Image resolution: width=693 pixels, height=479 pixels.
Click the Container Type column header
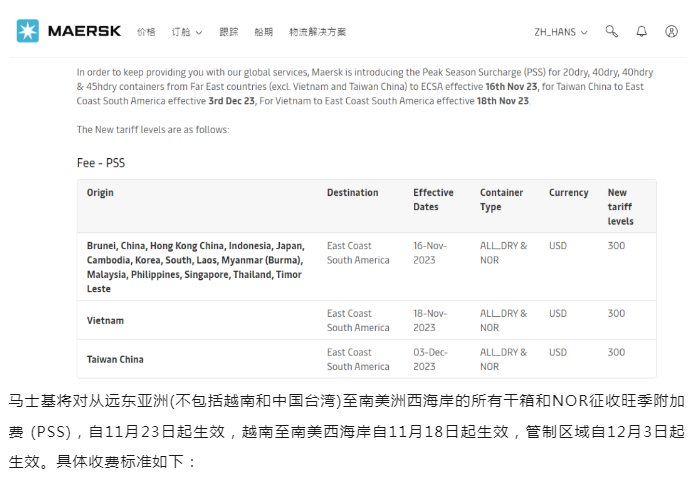pos(501,200)
